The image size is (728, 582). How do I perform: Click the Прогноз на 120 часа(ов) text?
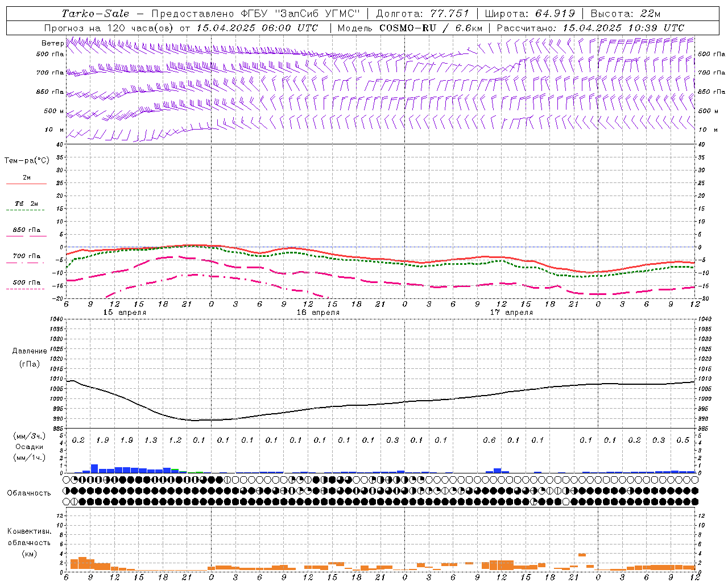(x=110, y=28)
